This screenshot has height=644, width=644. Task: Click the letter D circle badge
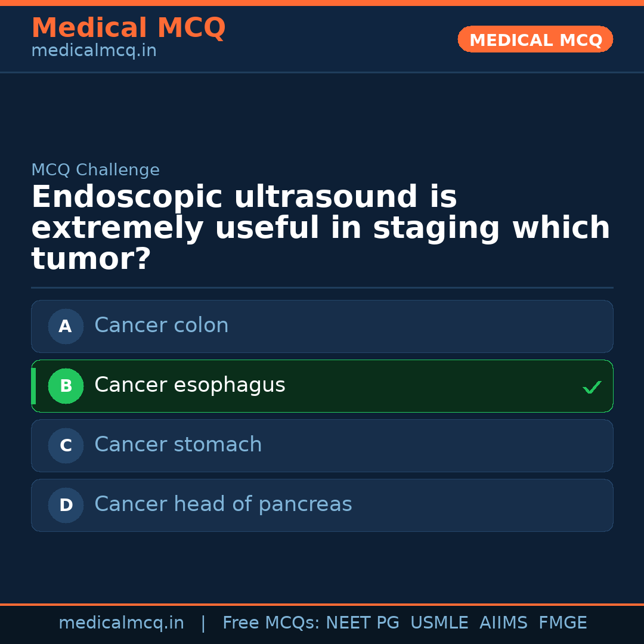pos(66,505)
